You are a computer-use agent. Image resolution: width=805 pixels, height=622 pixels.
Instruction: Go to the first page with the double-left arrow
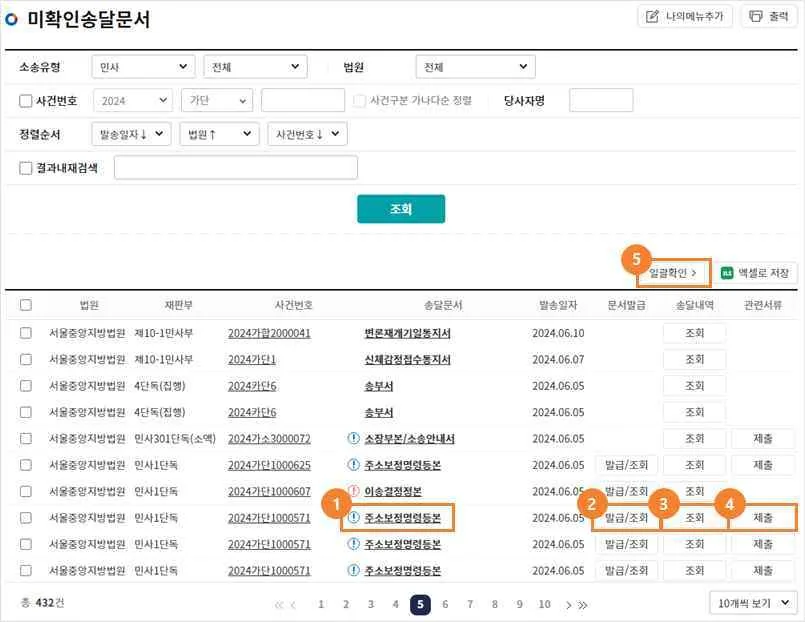[279, 605]
